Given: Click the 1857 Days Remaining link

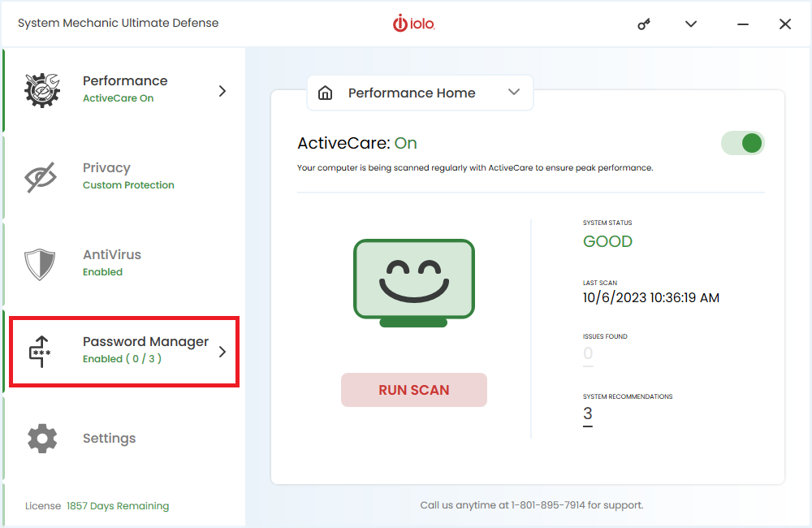Looking at the screenshot, I should pos(118,506).
